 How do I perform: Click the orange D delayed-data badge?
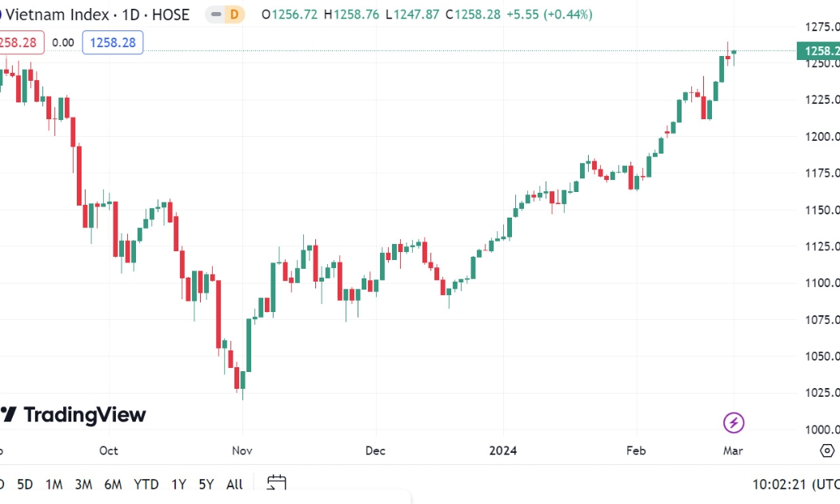coord(234,14)
